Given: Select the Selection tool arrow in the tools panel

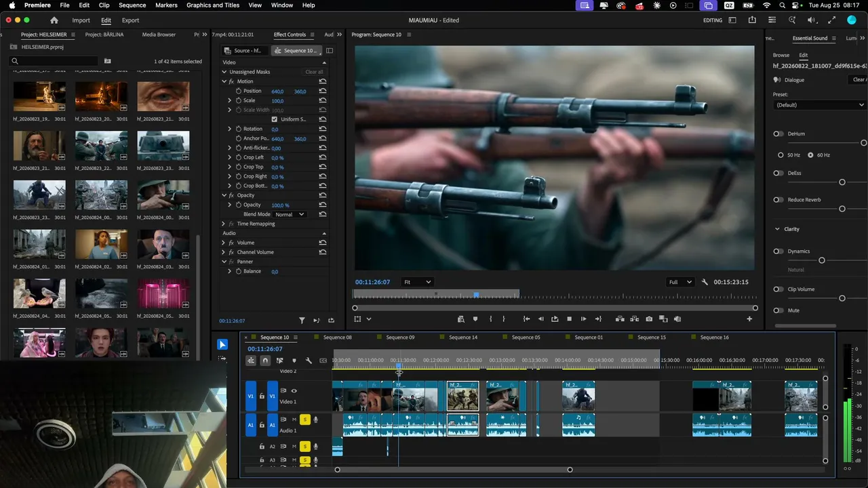Looking at the screenshot, I should pos(222,344).
